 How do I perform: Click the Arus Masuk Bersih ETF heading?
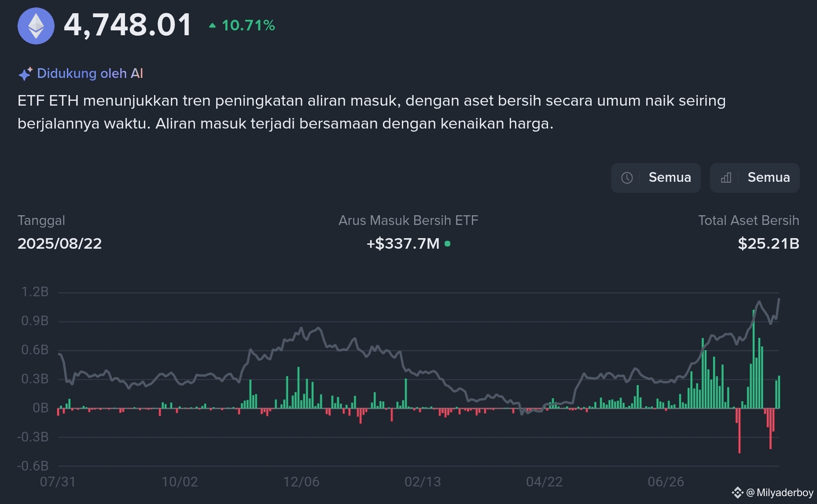click(x=408, y=220)
